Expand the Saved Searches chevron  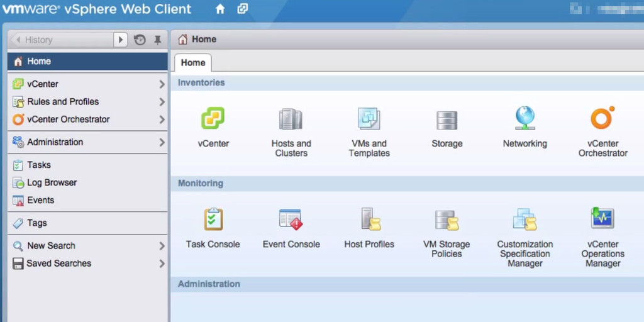(x=162, y=264)
